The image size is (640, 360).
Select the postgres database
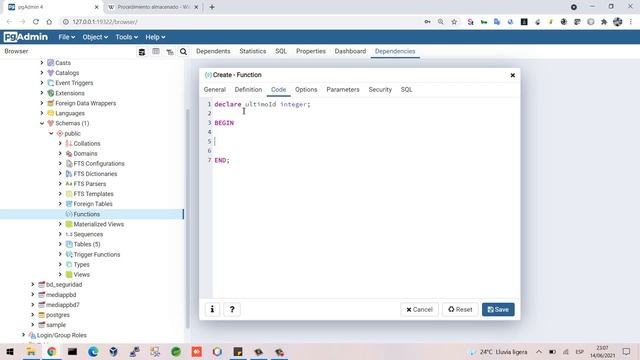(58, 315)
